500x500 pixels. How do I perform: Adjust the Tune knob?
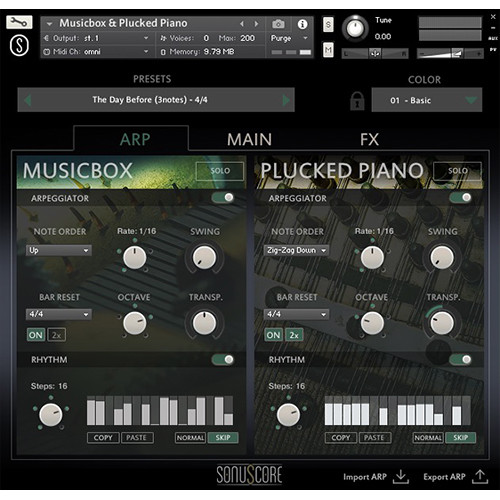[355, 29]
